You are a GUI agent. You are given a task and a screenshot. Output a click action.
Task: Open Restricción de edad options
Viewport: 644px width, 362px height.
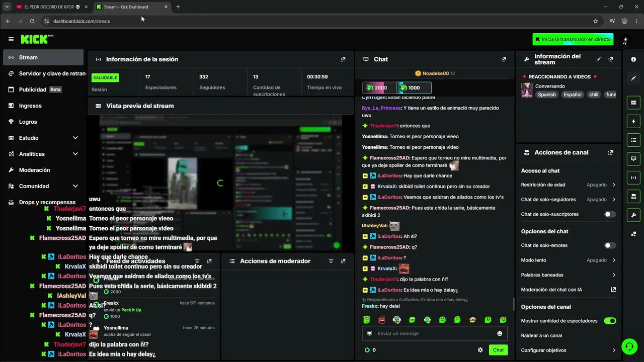pyautogui.click(x=569, y=185)
